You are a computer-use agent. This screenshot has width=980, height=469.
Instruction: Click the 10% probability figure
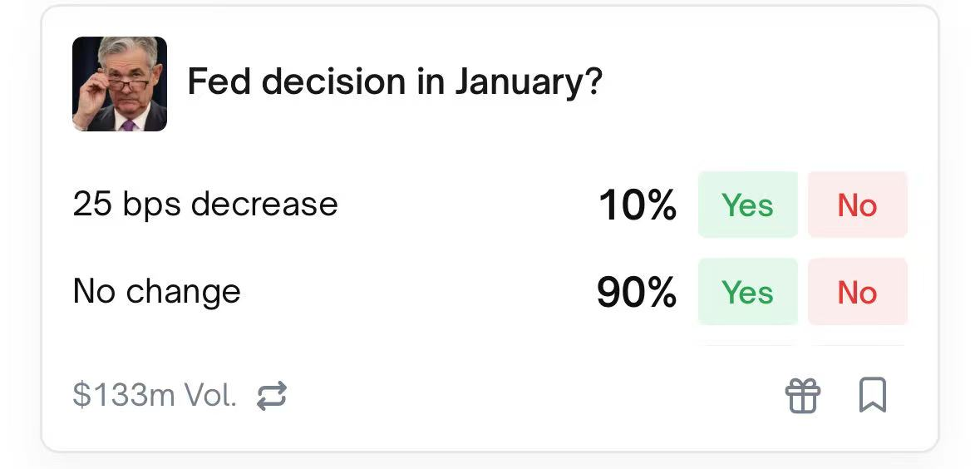pyautogui.click(x=637, y=205)
